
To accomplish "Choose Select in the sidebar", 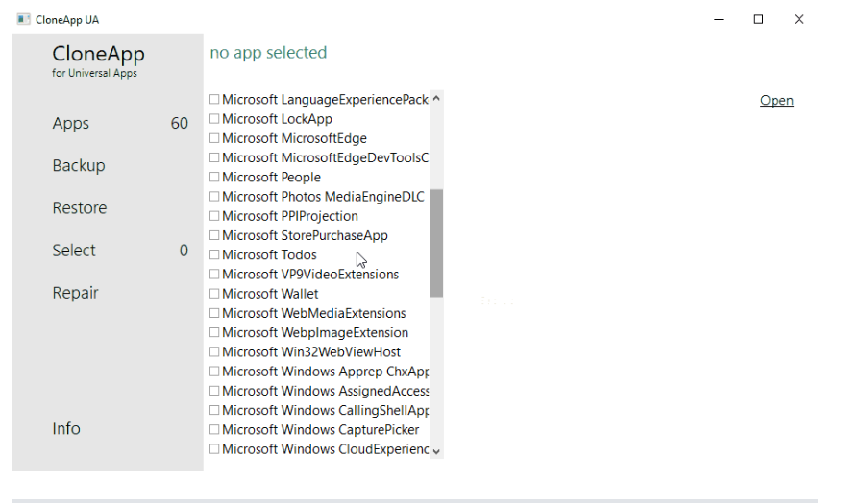I will [74, 251].
